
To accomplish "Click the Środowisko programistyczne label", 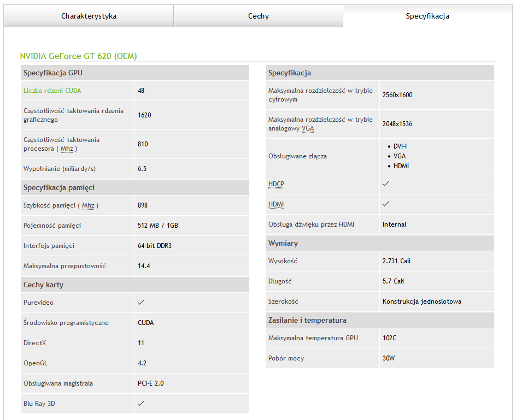I will click(66, 323).
